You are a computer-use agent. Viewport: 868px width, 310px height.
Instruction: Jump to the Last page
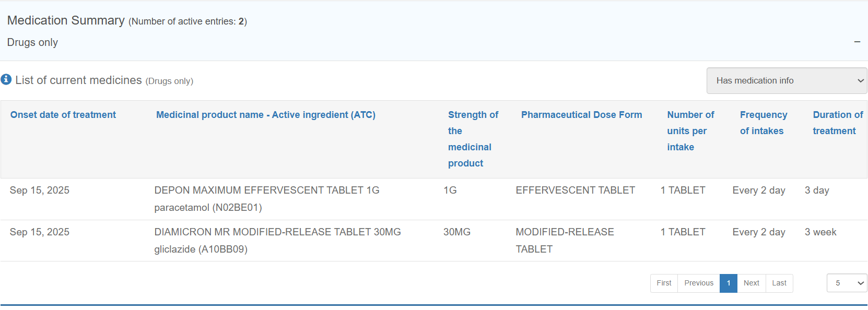coord(779,283)
